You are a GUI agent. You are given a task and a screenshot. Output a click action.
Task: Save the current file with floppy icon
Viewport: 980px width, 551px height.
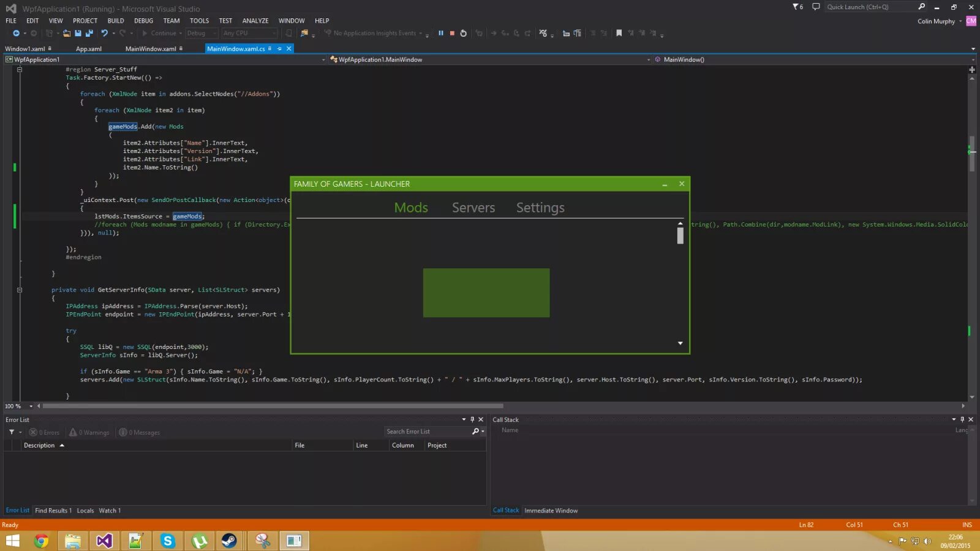point(78,33)
